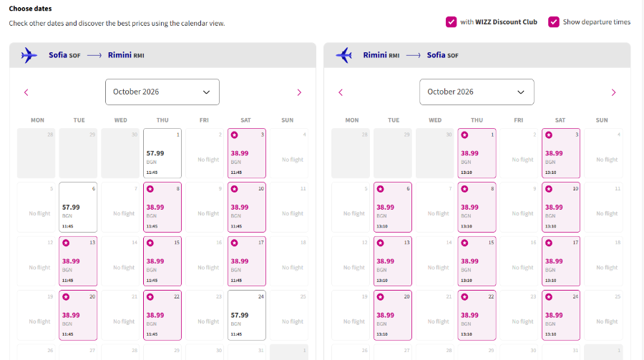Pick outbound October 17 flight
This screenshot has width=644, height=360.
[x=247, y=261]
